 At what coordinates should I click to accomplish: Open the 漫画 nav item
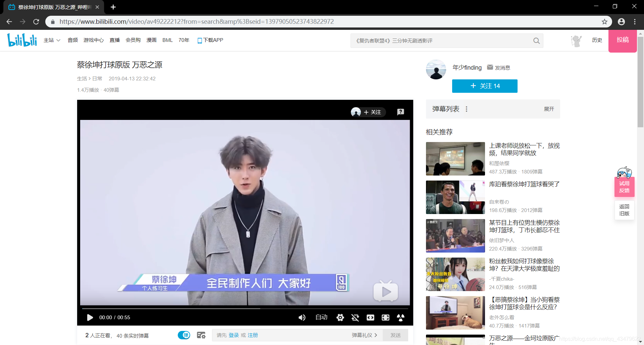click(x=152, y=40)
